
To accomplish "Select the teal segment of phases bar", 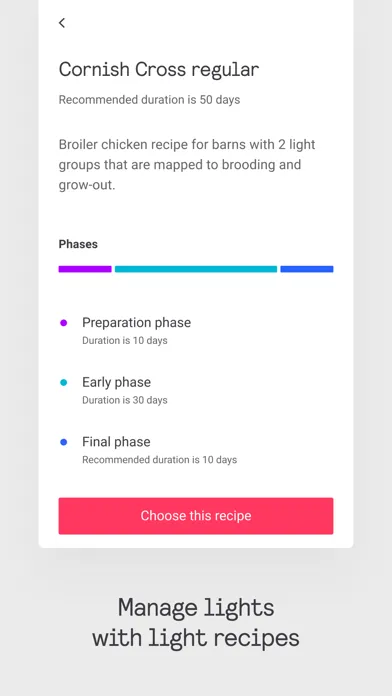I will click(x=196, y=269).
